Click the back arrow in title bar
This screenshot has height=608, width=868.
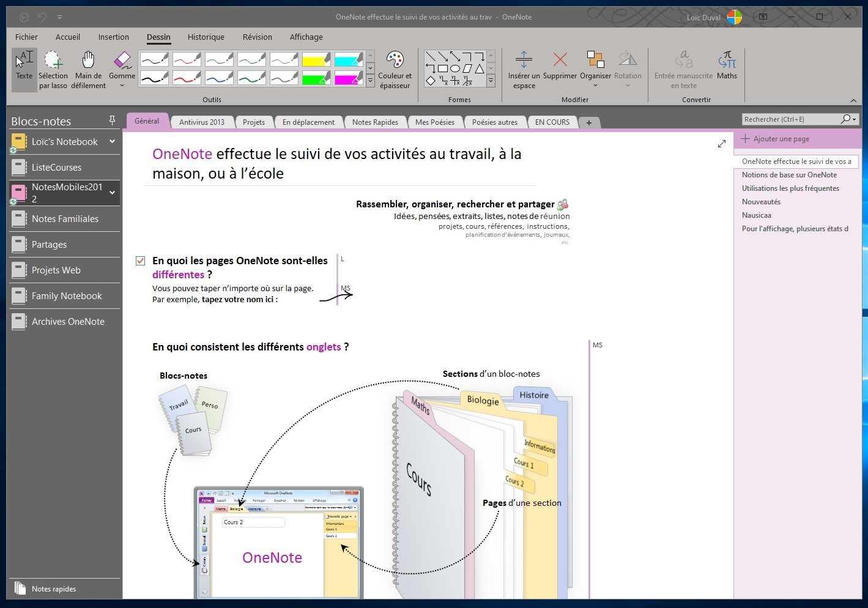click(24, 17)
